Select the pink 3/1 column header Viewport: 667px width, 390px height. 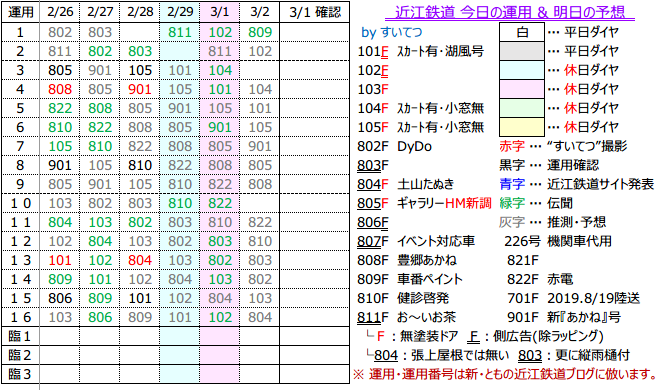(x=220, y=12)
